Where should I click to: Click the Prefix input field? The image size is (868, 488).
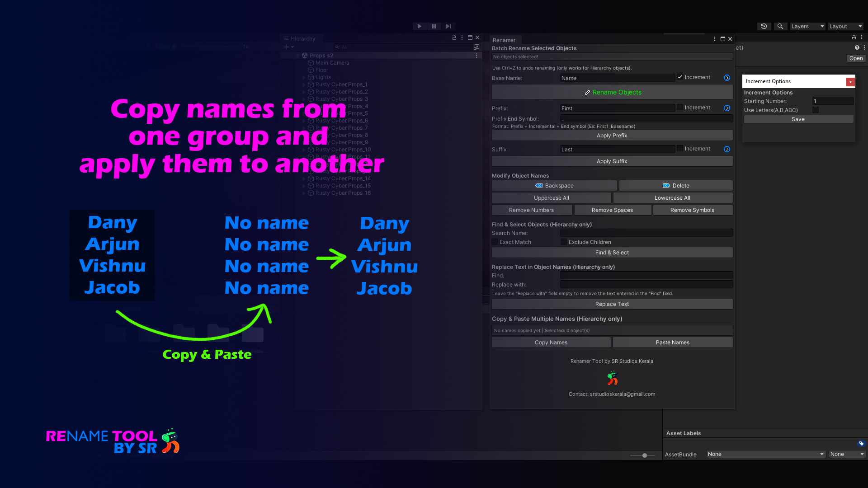617,108
